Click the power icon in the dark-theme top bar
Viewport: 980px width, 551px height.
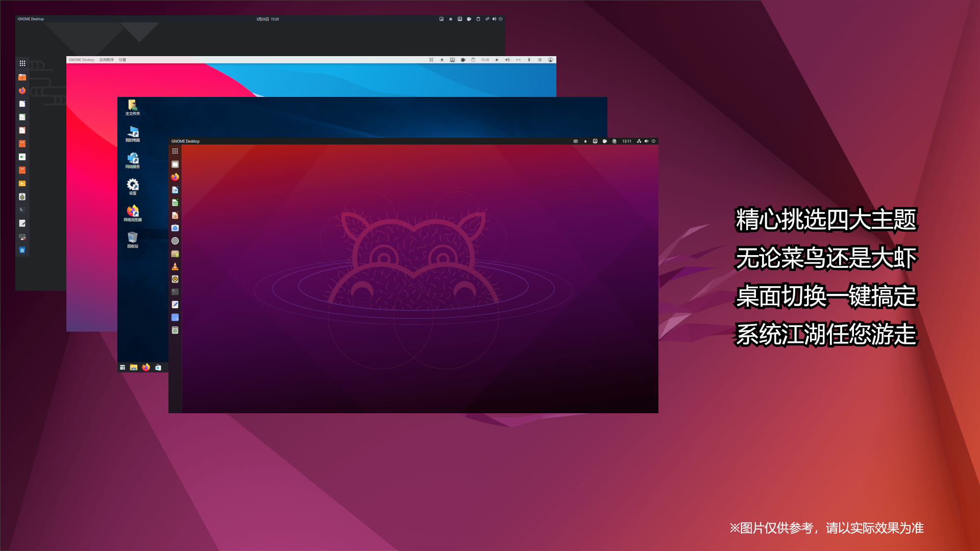pyautogui.click(x=501, y=19)
